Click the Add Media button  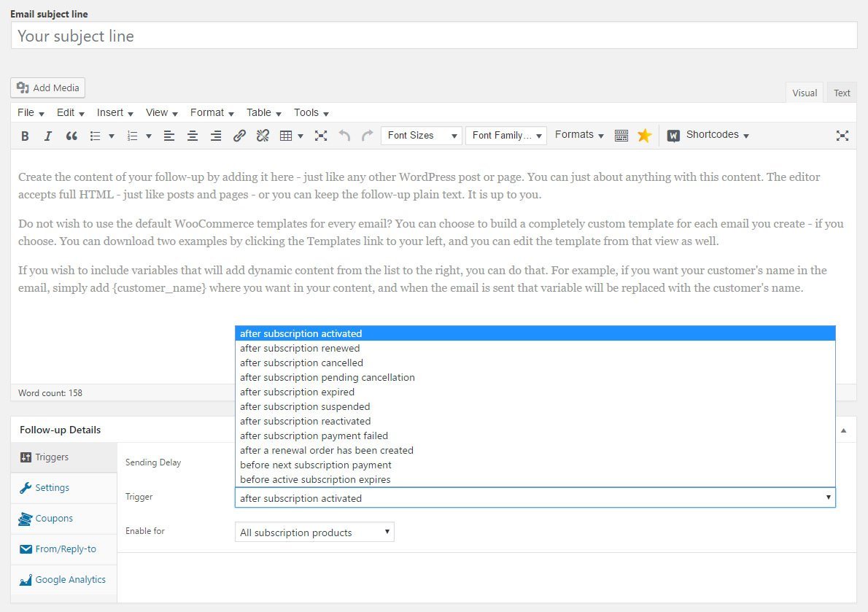(48, 88)
